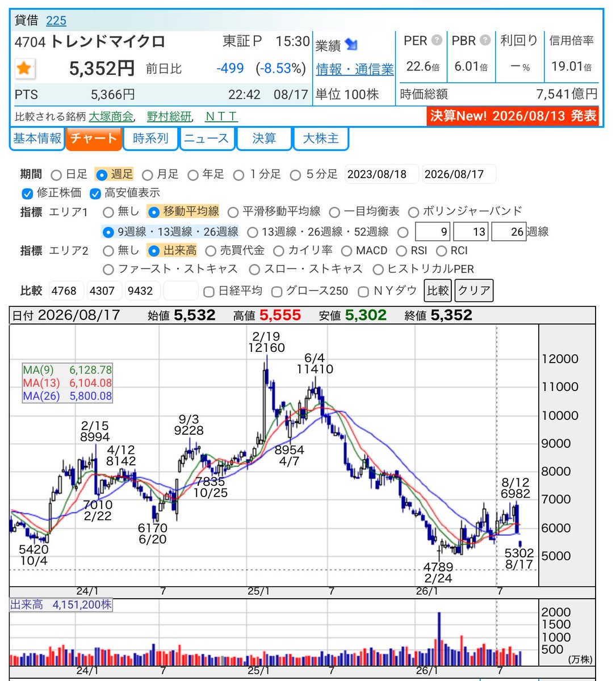The image size is (616, 681).
Task: Click the comparison code field 4768
Action: click(x=66, y=291)
